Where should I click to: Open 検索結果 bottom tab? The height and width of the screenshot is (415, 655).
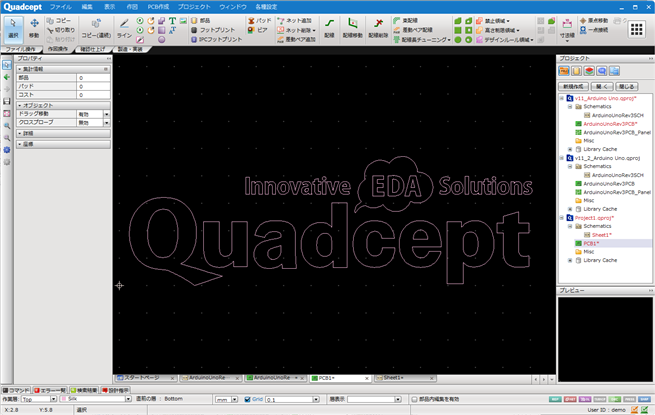tap(84, 390)
